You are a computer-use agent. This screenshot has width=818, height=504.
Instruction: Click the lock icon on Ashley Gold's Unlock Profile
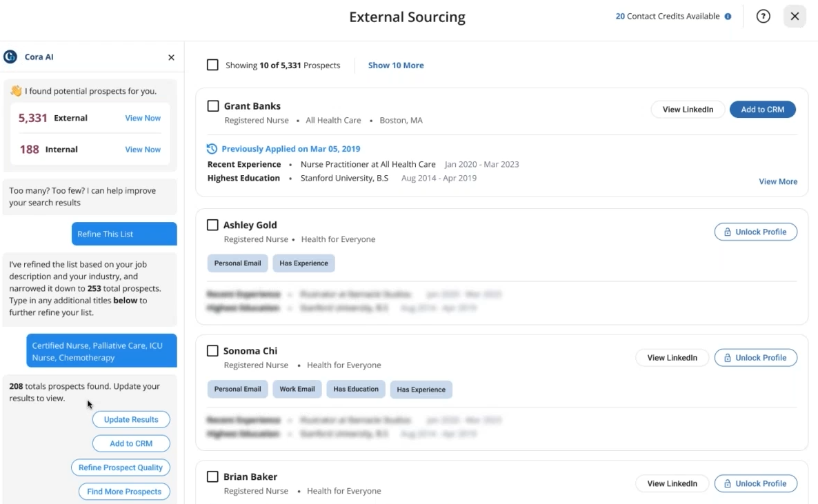[x=728, y=232]
